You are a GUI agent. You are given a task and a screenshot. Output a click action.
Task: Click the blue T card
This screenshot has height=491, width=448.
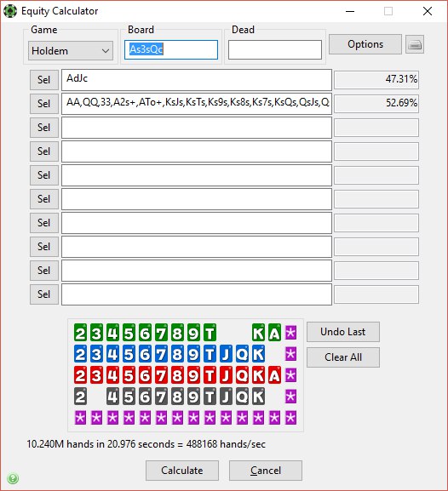click(210, 354)
